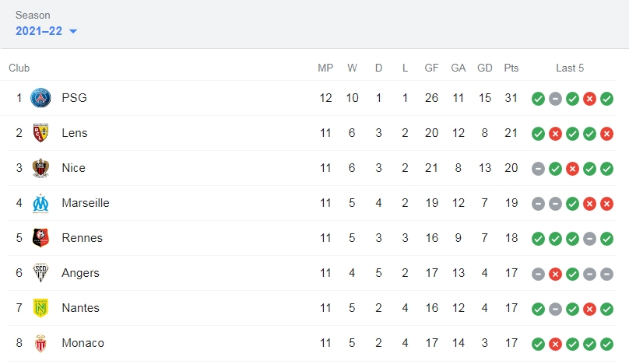Open the Marseille team name link
This screenshot has width=629, height=364.
coord(86,203)
